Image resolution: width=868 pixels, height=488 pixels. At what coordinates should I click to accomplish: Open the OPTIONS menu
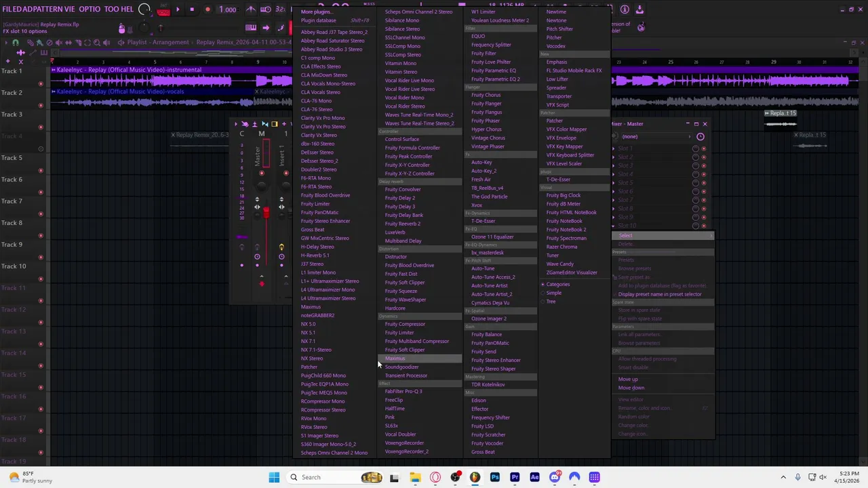[90, 9]
